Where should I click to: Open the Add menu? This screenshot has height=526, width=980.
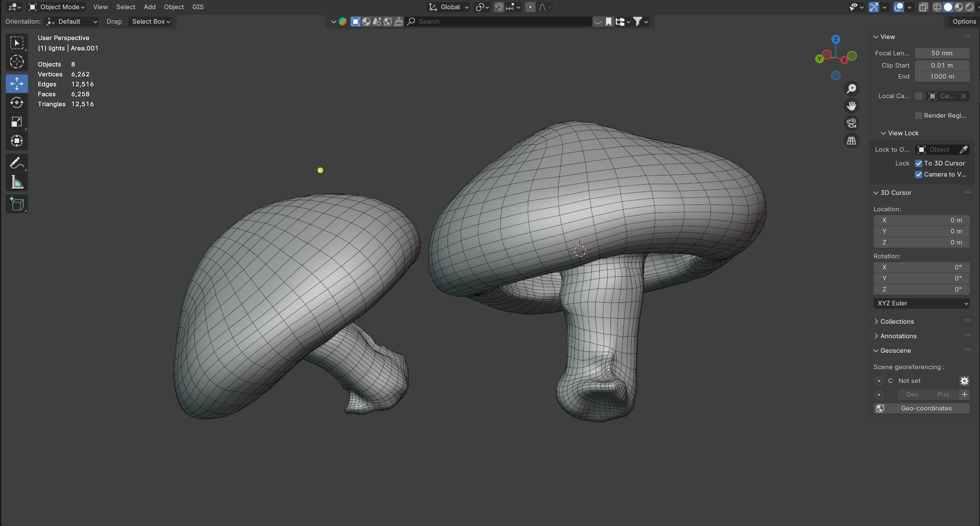pyautogui.click(x=150, y=7)
